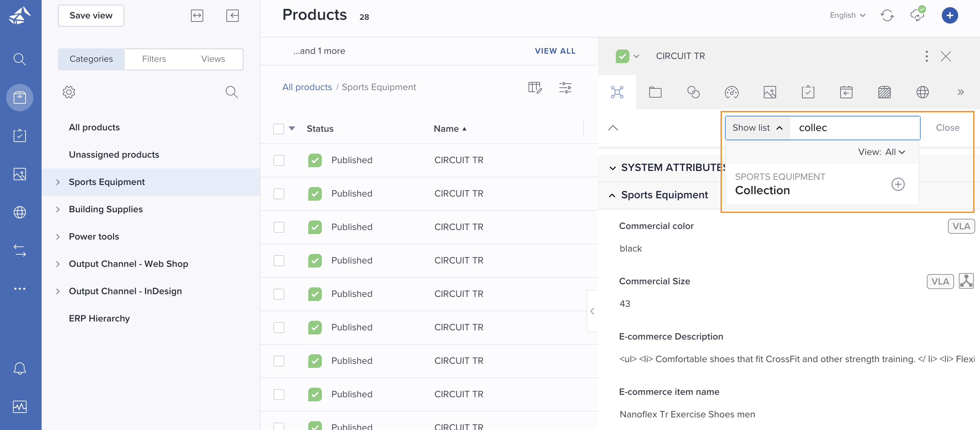Switch to the Filters tab
This screenshot has height=430, width=980.
[x=154, y=59]
